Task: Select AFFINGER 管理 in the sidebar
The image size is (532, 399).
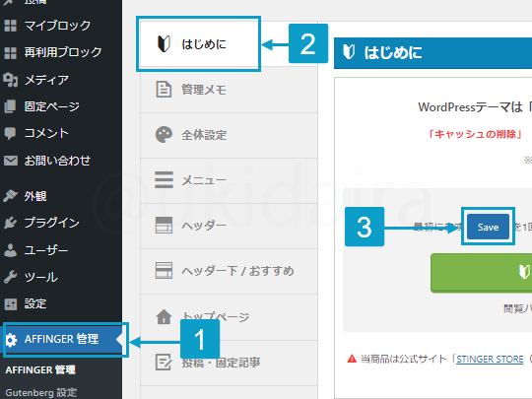Action: click(61, 339)
